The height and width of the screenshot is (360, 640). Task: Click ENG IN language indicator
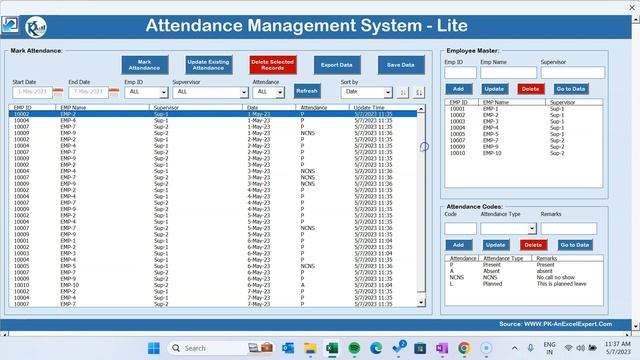click(x=549, y=348)
